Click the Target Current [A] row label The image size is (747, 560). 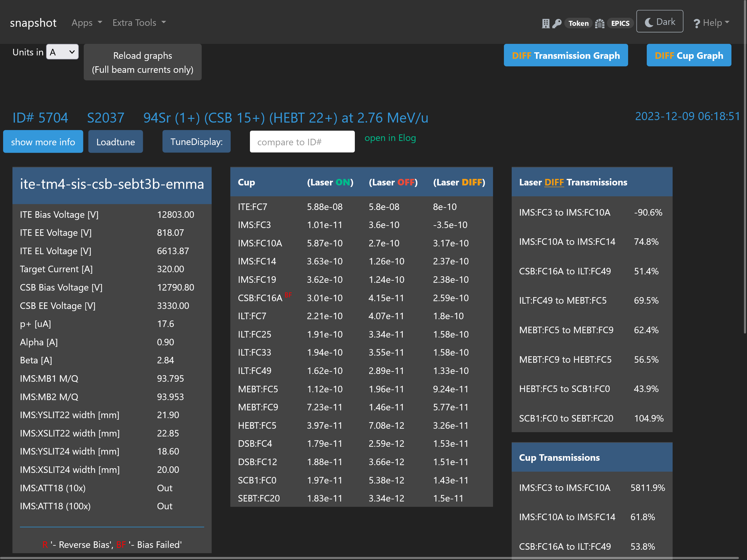click(56, 269)
